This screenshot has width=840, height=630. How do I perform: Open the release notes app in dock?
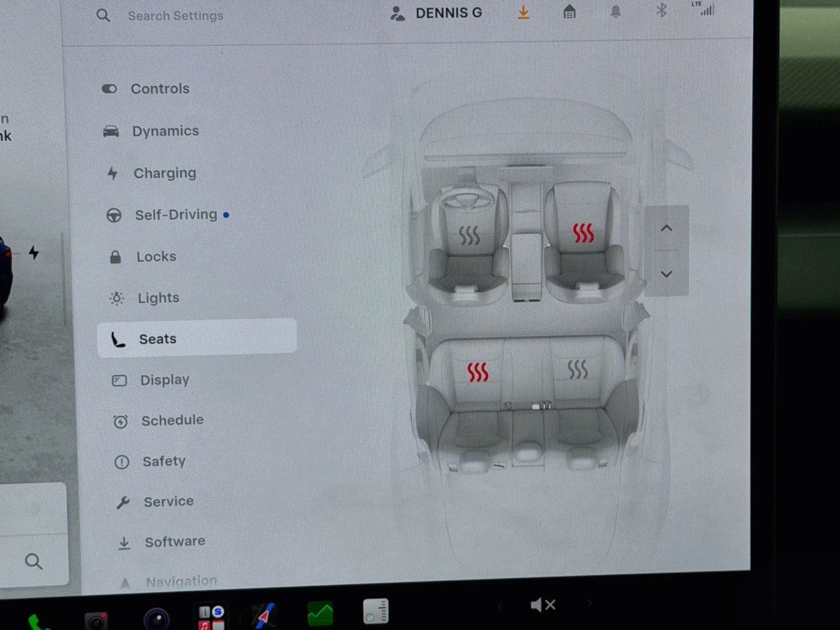(x=376, y=611)
